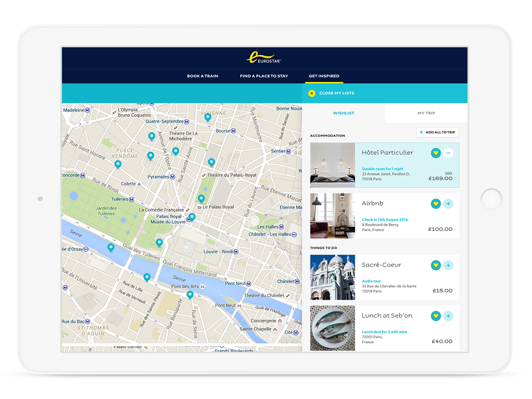Screen dimensions: 532x399
Task: Switch to the My Trip tab
Action: click(x=426, y=113)
